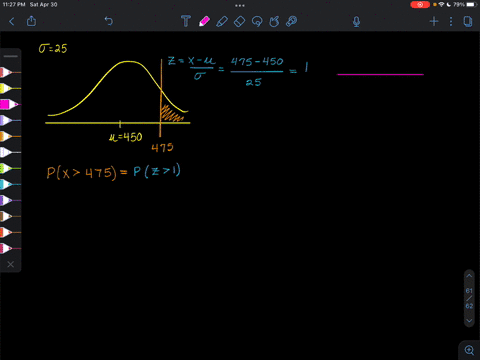Tap the iPad multitasking three dots
Image resolution: width=480 pixels, height=360 pixels.
coord(240,5)
